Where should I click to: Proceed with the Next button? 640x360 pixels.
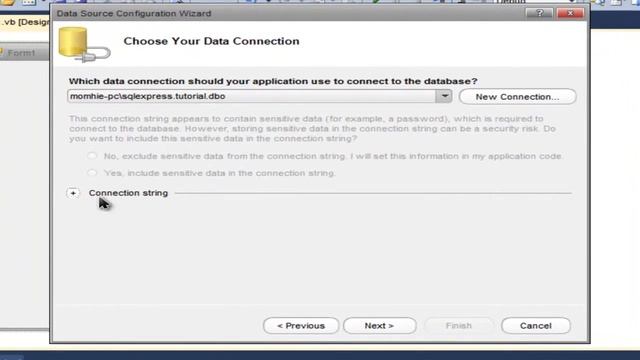[x=380, y=326]
